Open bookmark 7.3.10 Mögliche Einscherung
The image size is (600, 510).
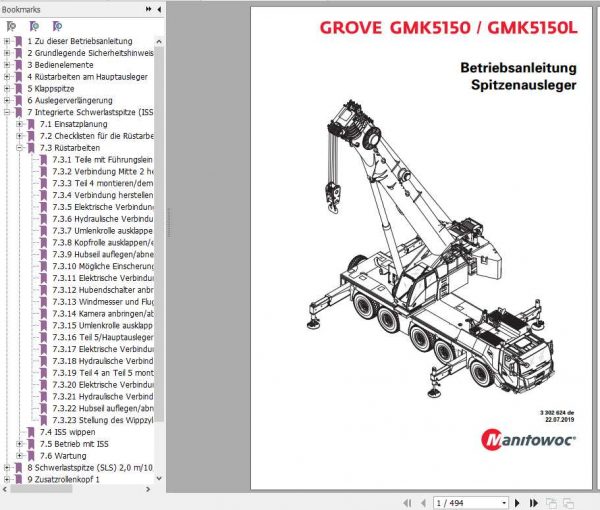tap(103, 266)
